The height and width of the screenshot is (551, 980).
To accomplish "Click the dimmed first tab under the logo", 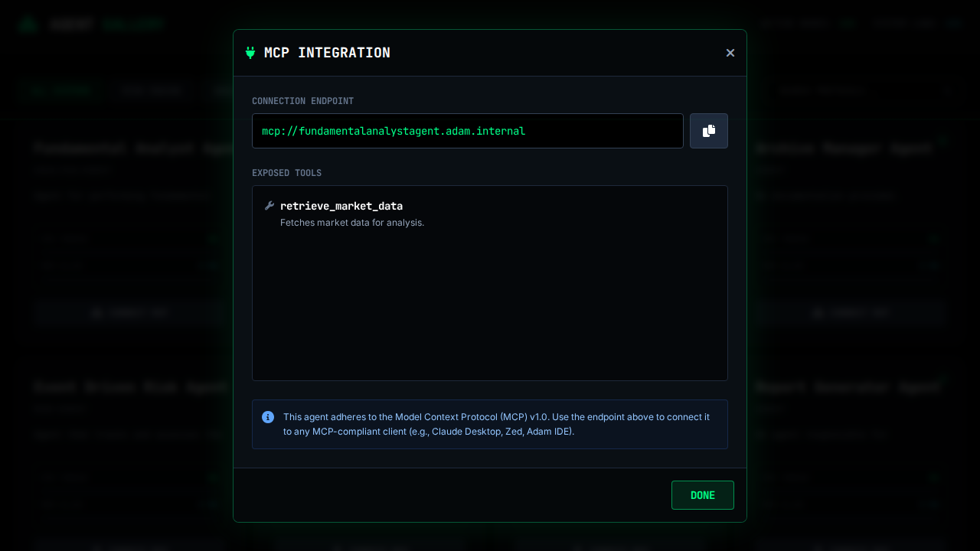I will click(61, 90).
